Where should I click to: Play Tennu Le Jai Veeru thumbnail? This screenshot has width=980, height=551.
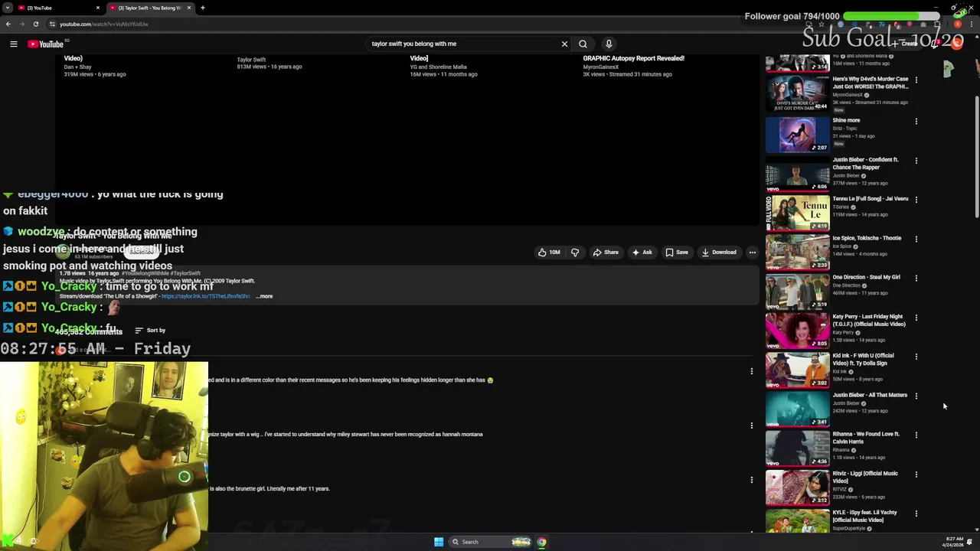click(797, 212)
